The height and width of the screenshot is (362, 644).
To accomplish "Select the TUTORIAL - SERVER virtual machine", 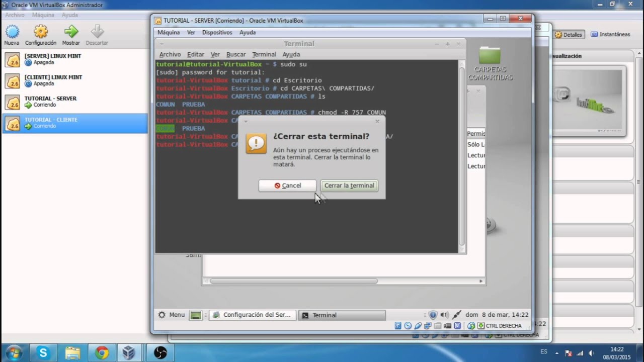I will pyautogui.click(x=74, y=102).
